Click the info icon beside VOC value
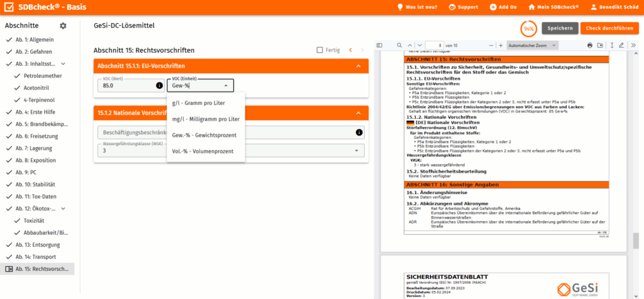Screen dimensions: 644x299 pos(159,85)
